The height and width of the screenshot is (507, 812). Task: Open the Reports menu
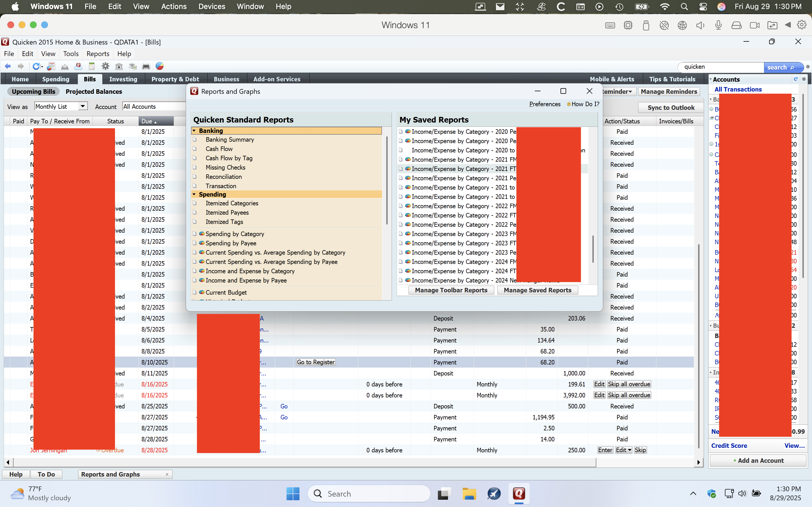98,54
